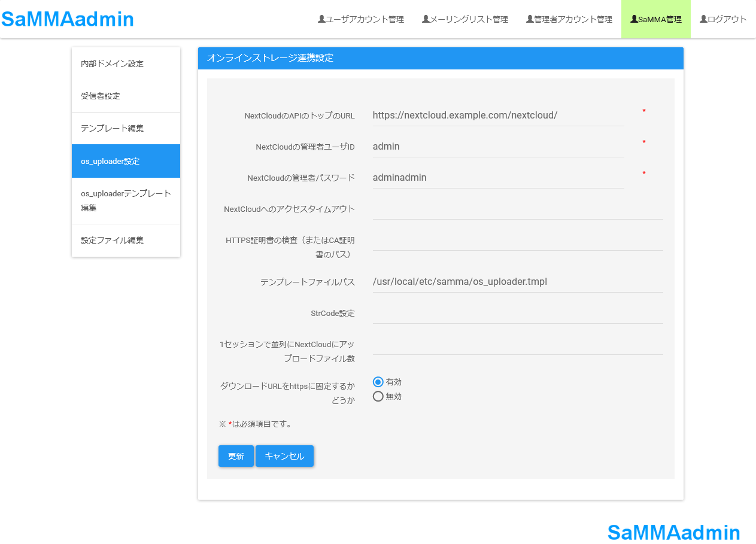
Task: Open テンプレート編集 in the sidebar
Action: (126, 128)
